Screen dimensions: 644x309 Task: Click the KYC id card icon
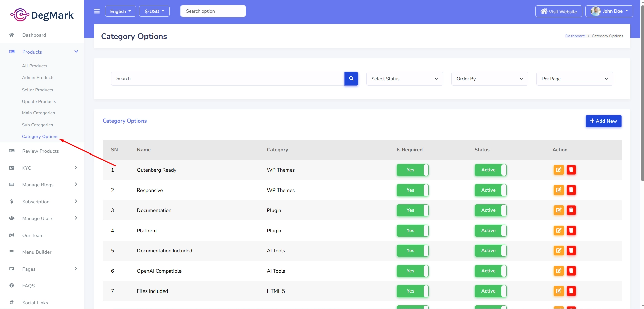point(12,168)
